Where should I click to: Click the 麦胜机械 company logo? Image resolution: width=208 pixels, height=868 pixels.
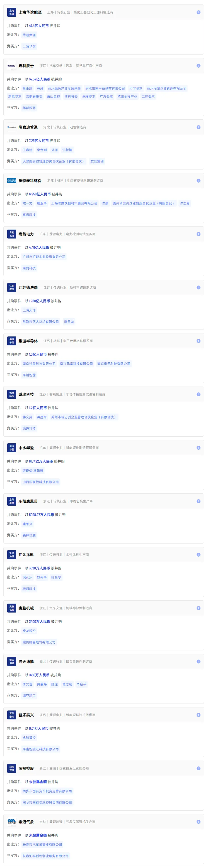(x=11, y=608)
